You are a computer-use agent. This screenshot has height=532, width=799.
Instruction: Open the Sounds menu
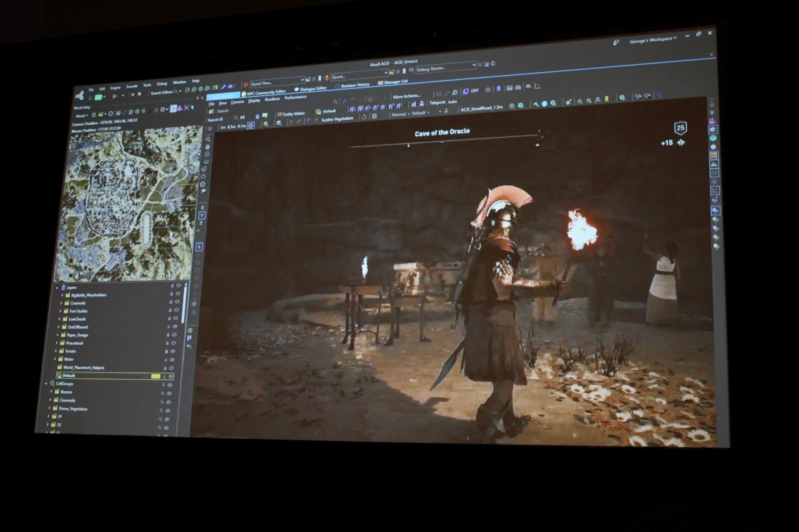coord(132,87)
